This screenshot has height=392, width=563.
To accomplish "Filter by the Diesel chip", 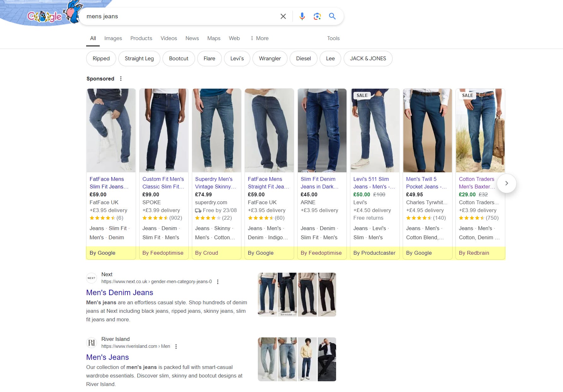I will pos(303,58).
